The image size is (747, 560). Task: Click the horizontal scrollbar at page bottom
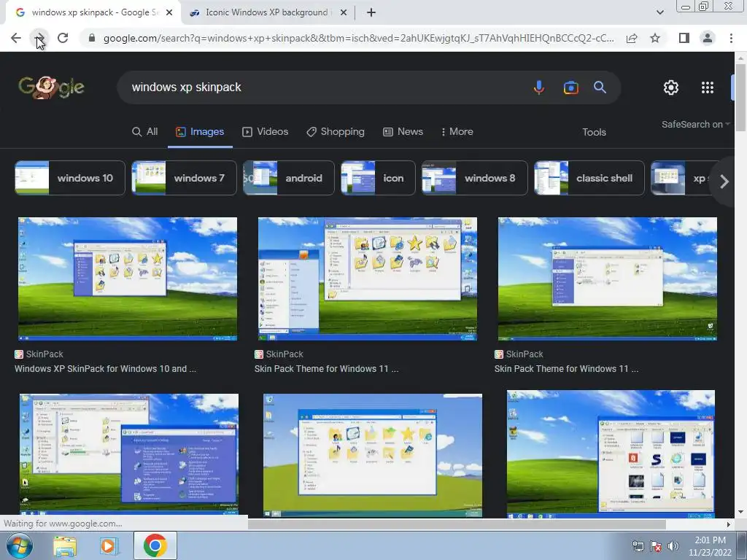457,524
